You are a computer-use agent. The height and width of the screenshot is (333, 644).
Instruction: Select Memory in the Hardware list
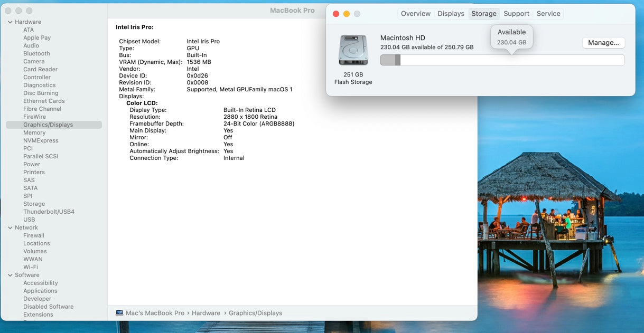pos(34,132)
